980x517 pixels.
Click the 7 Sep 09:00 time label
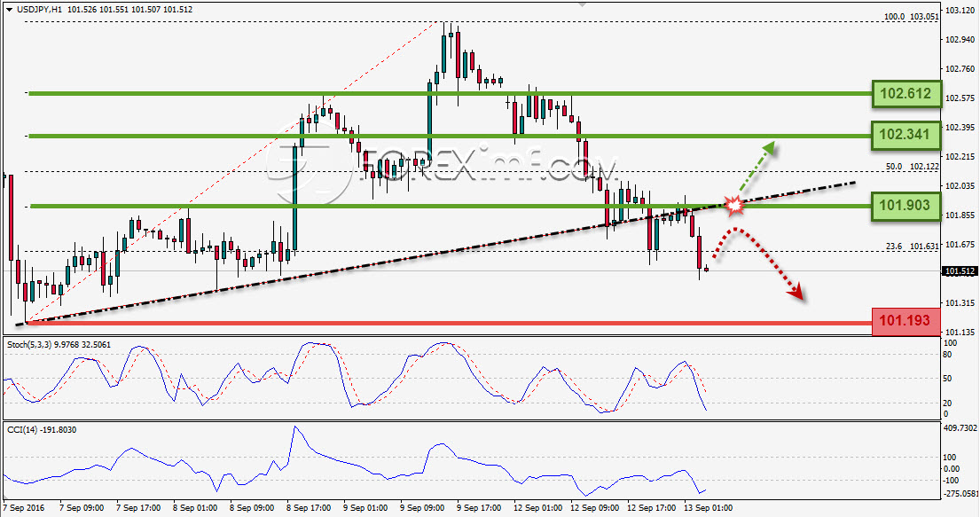tap(82, 508)
